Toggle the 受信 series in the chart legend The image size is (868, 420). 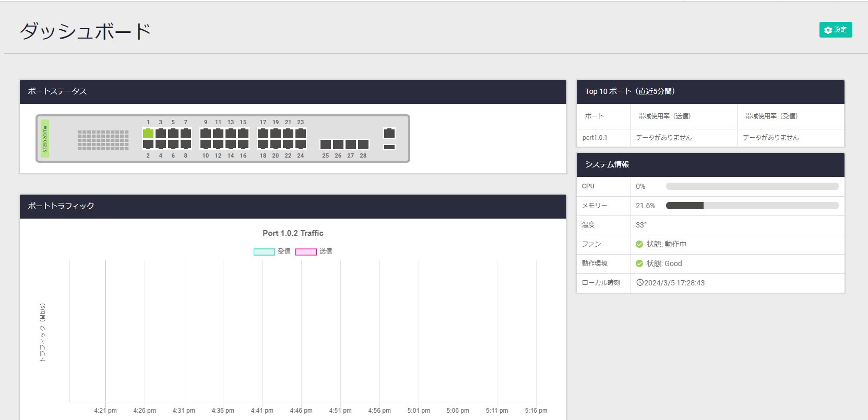[264, 251]
